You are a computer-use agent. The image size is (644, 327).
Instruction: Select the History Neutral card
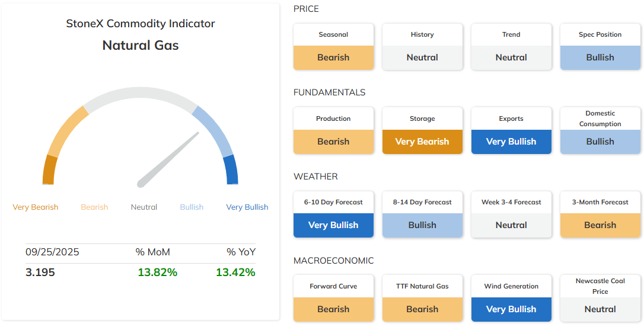coord(422,47)
